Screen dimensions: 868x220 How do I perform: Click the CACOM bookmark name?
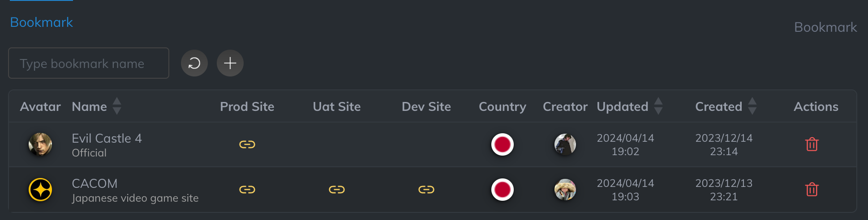click(95, 184)
